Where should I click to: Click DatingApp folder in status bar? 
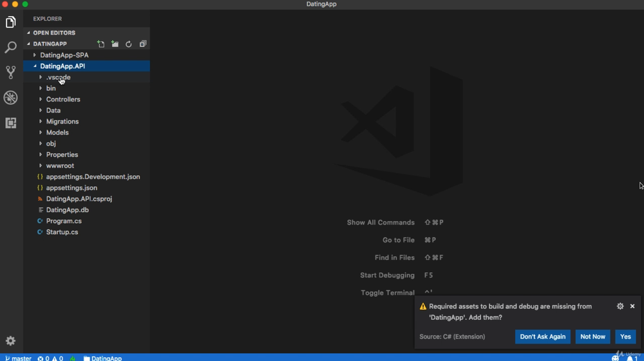pos(102,358)
